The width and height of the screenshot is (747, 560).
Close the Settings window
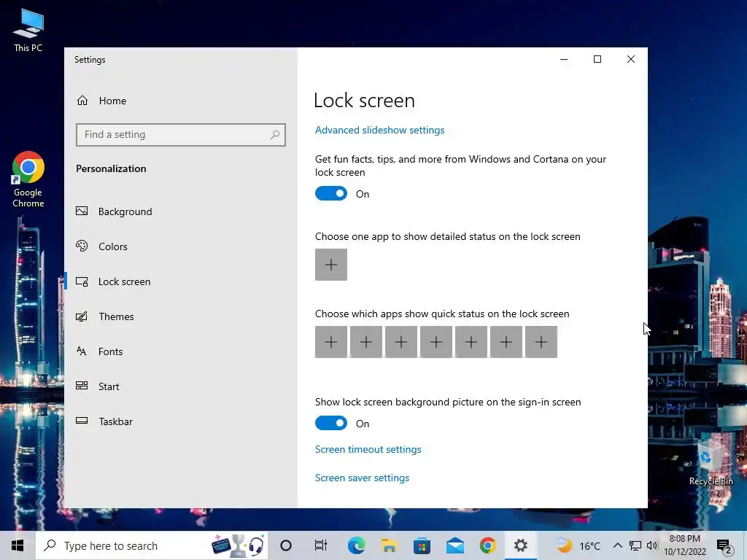631,59
